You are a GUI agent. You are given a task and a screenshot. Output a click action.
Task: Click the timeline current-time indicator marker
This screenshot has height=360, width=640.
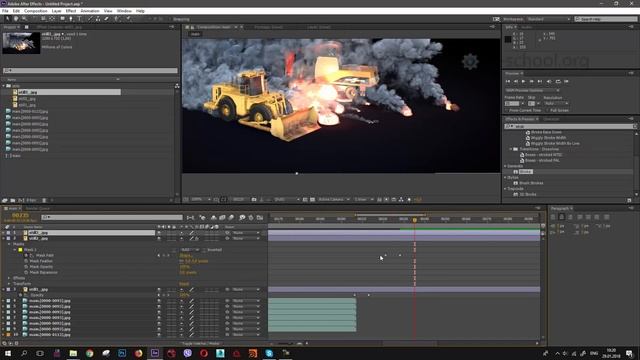[415, 220]
